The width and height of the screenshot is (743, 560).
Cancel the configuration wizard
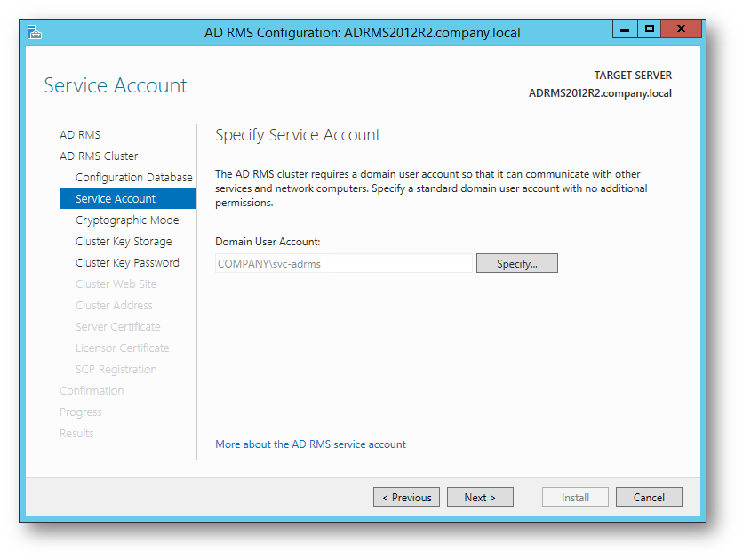(x=649, y=497)
